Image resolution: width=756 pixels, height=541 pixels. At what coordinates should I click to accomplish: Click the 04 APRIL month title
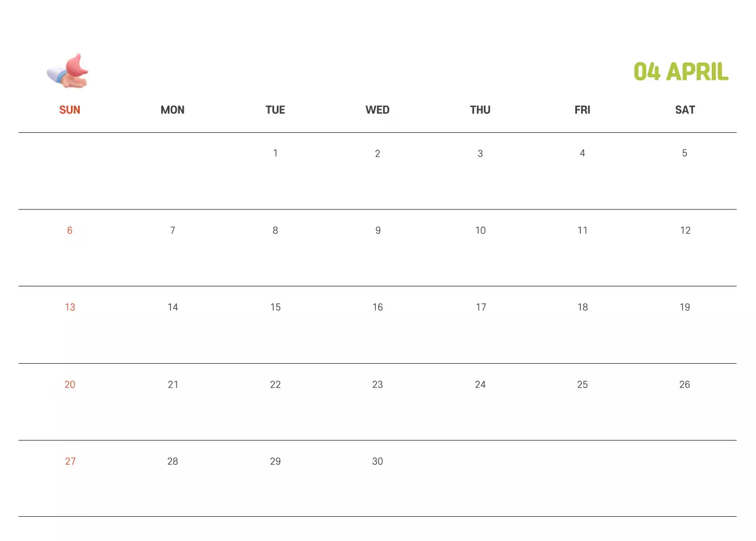(680, 72)
